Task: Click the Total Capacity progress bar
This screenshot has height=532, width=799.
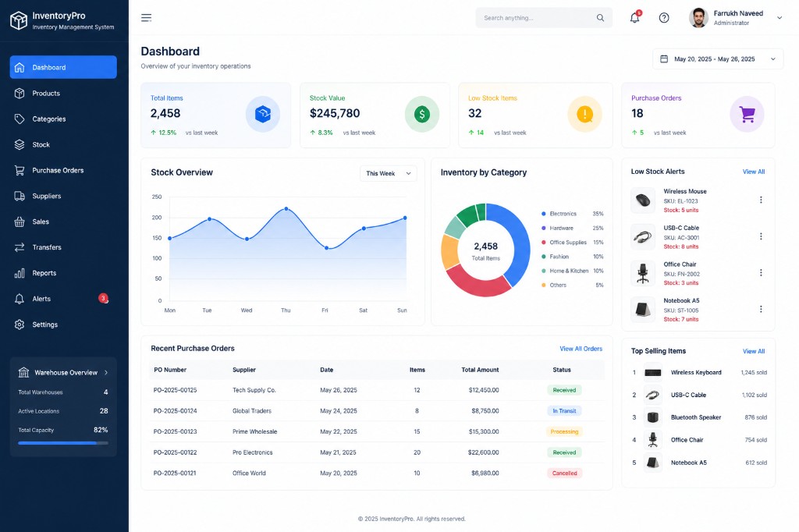Action: (x=63, y=443)
